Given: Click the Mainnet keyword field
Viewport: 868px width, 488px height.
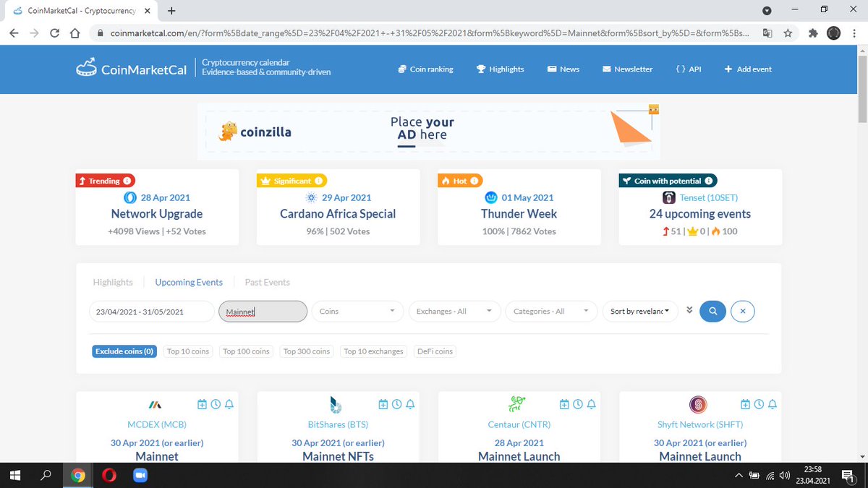Looking at the screenshot, I should point(263,312).
